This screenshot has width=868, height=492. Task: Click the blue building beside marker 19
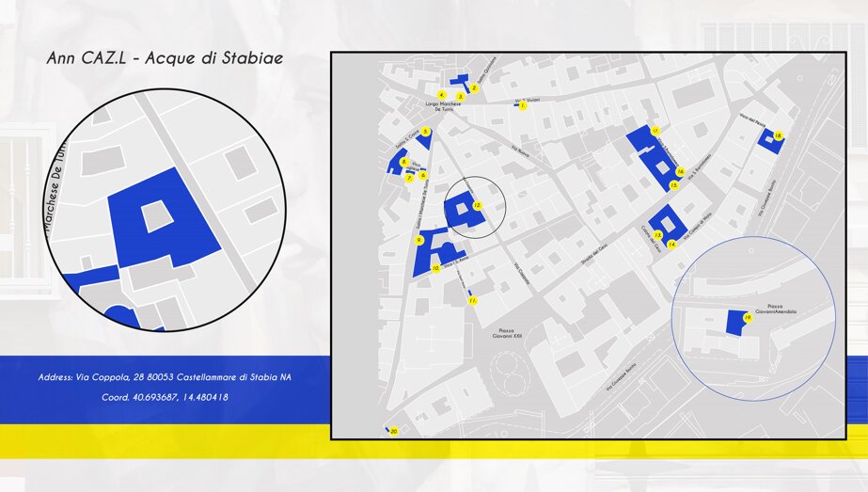click(x=734, y=323)
